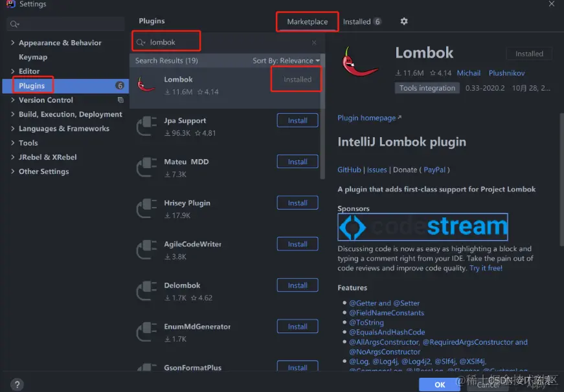
Task: Click the Lombok chili pepper icon in results
Action: click(x=146, y=85)
